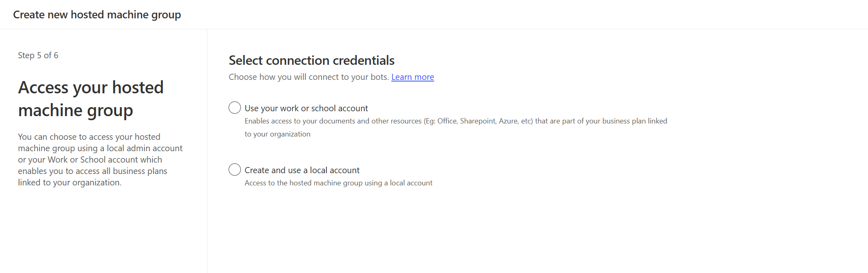Click "Create and use a local account" label text
868x273 pixels.
[x=302, y=170]
